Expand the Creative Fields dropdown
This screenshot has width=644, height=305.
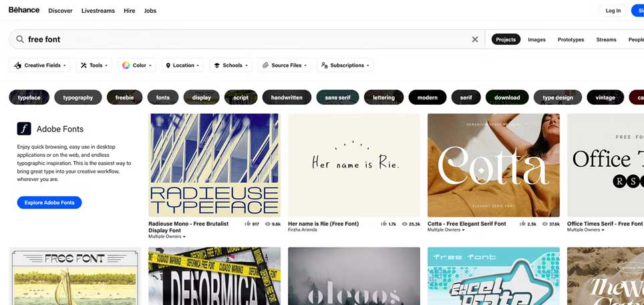39,65
